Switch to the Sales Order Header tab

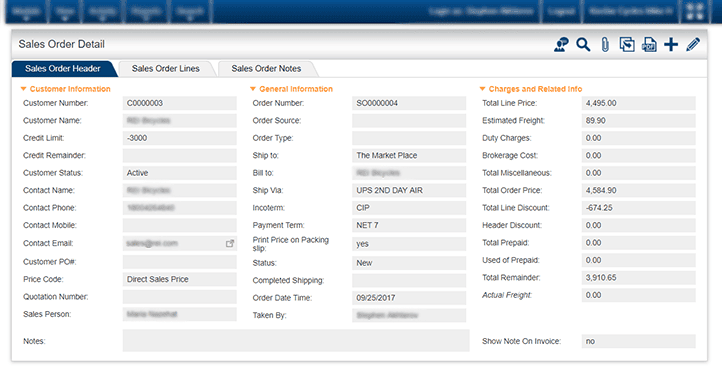(63, 69)
